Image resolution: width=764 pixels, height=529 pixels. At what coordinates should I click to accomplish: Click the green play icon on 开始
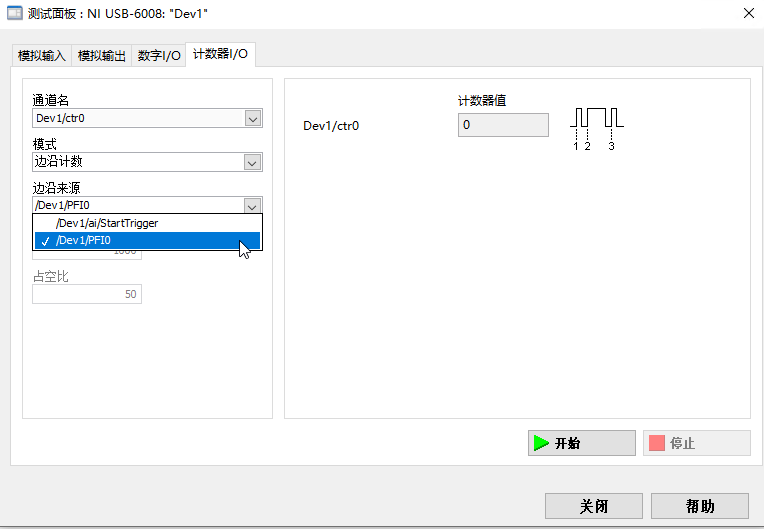click(x=541, y=443)
